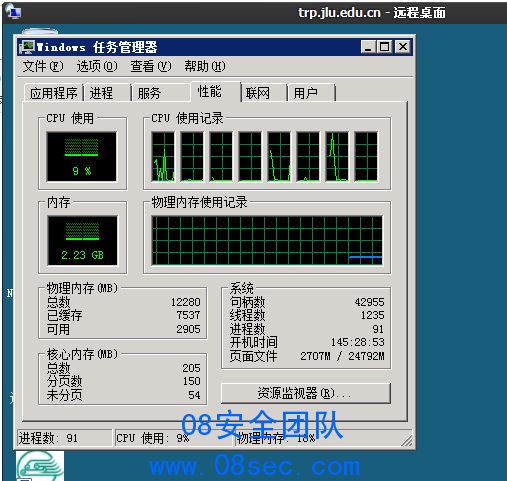This screenshot has height=481, width=507.
Task: Open the 帮助(H) menu
Action: pos(205,66)
